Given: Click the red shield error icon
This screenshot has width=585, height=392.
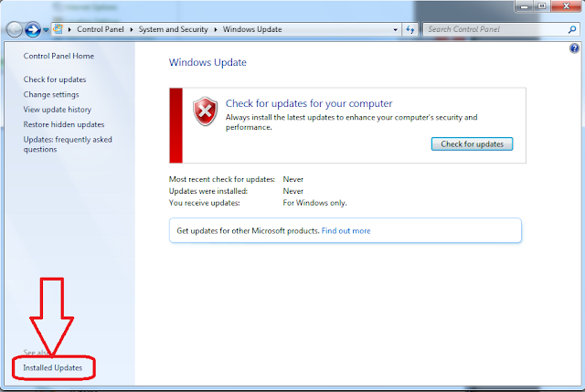Looking at the screenshot, I should point(205,111).
